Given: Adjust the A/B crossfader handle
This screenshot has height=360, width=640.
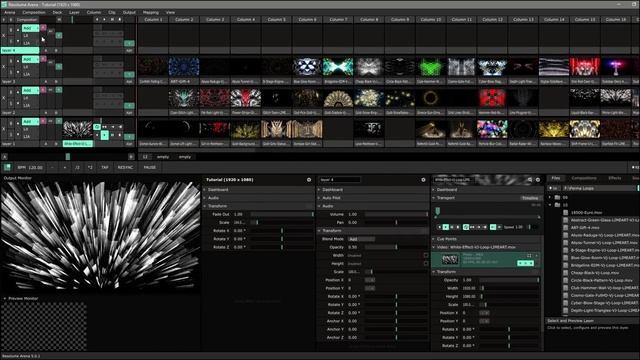Looking at the screenshot, I should pyautogui.click(x=68, y=157).
